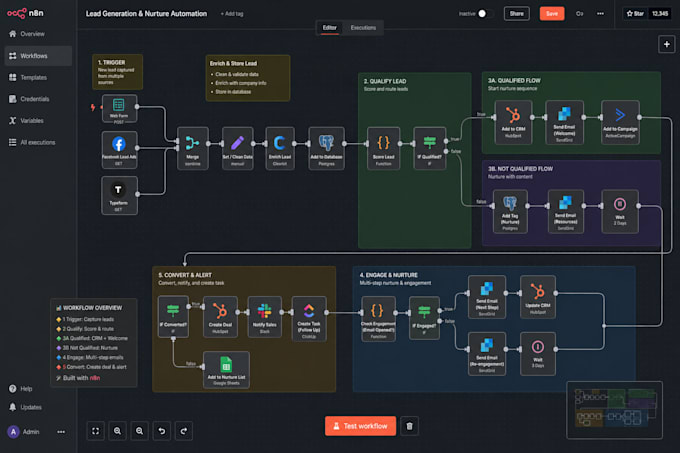This screenshot has height=453, width=680.
Task: Select the Create Task (Follow Up) ClickUp node
Action: coord(309,319)
